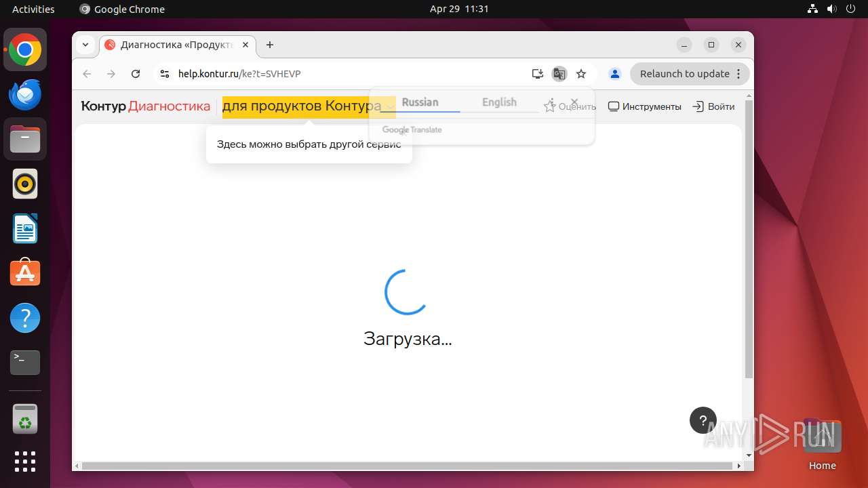Click the horizontal page scrollbar
The image size is (868, 488).
[408, 466]
